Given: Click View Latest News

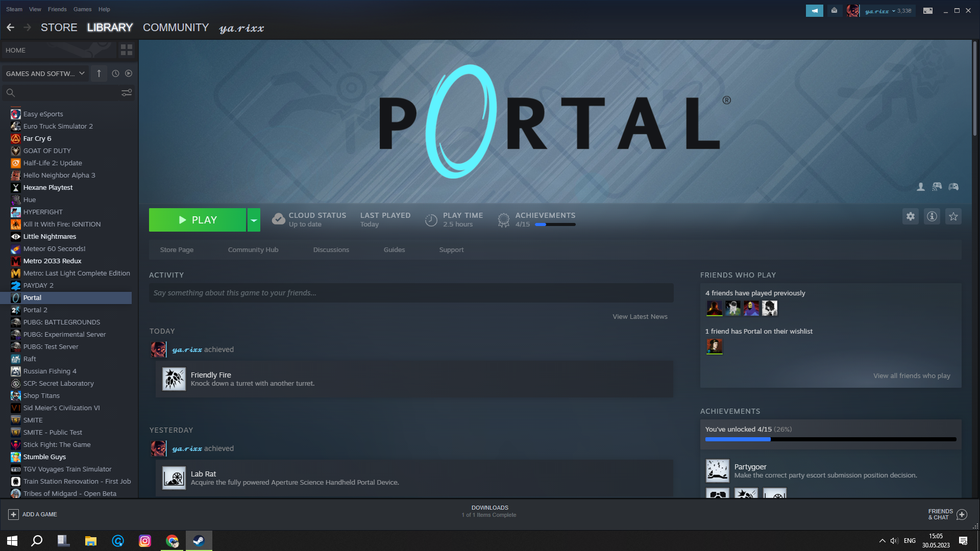Looking at the screenshot, I should 640,316.
